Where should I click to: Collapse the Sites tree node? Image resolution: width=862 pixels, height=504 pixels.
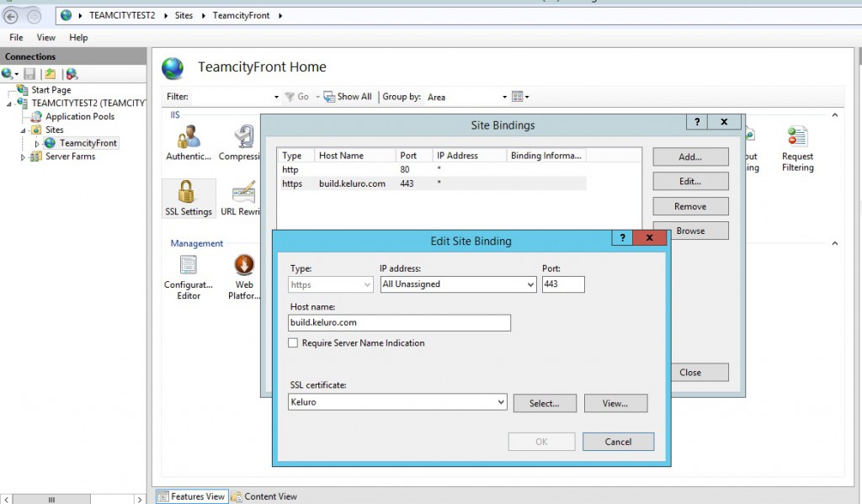click(x=23, y=130)
